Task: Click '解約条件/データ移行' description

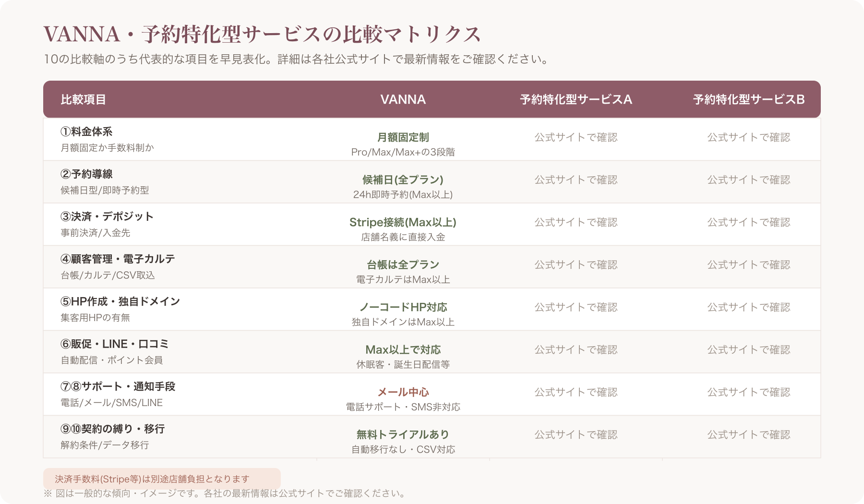Action: pos(105,445)
